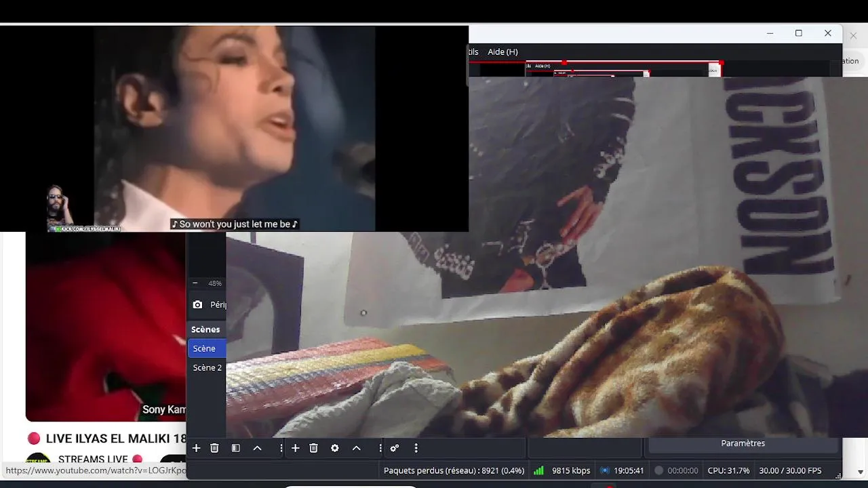Open the audio mixer three-dot menu
The image size is (868, 488).
(416, 448)
